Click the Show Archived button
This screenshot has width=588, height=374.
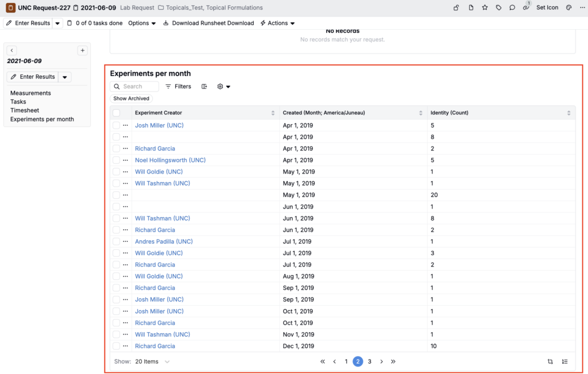[131, 98]
